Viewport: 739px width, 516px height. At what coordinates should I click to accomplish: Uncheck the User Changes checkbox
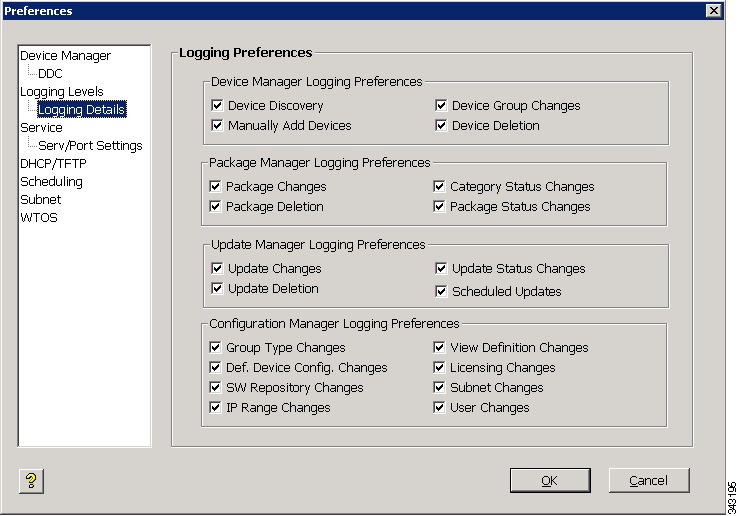tap(439, 407)
